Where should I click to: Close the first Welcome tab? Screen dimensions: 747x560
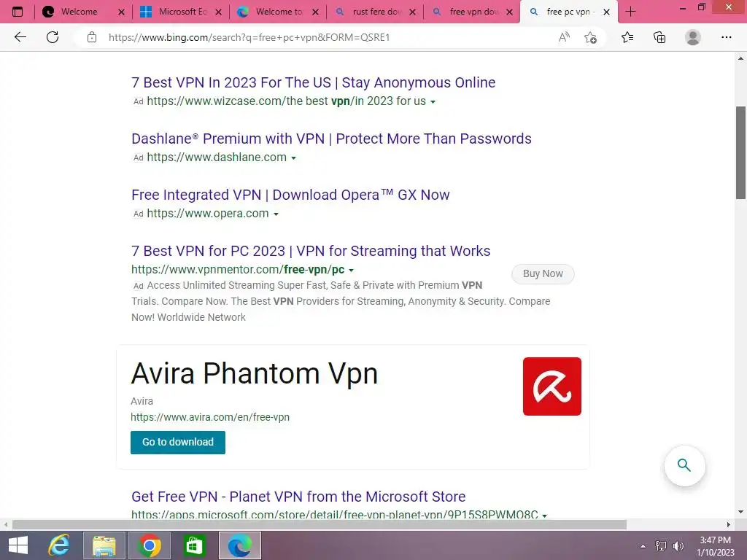point(121,12)
